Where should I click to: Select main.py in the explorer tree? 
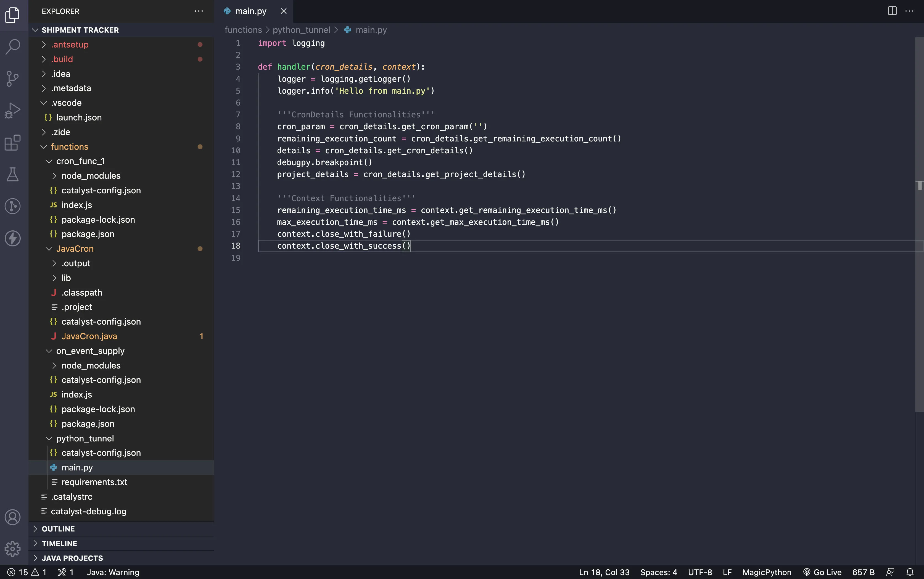coord(121,467)
